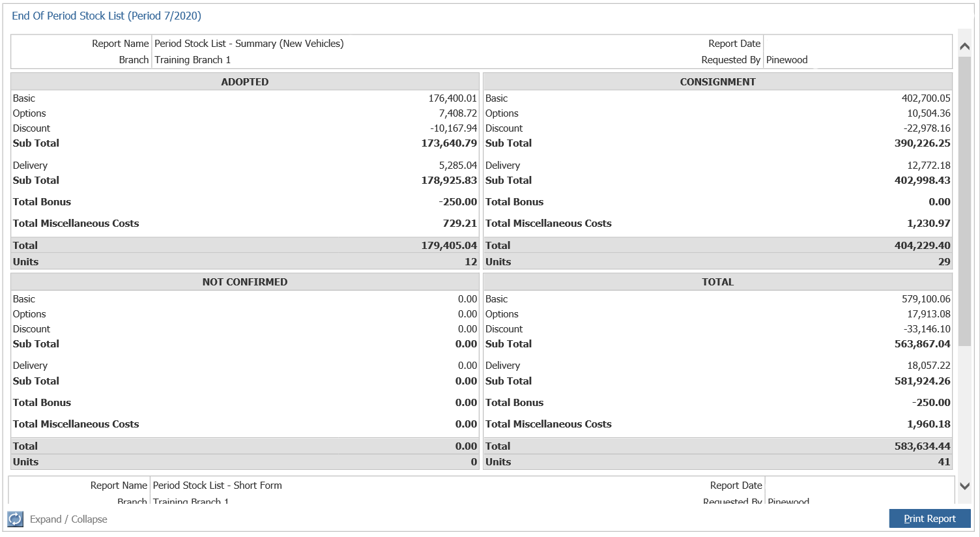Screen dimensions: 980x537
Task: Click Total section Units value 41
Action: click(x=944, y=462)
